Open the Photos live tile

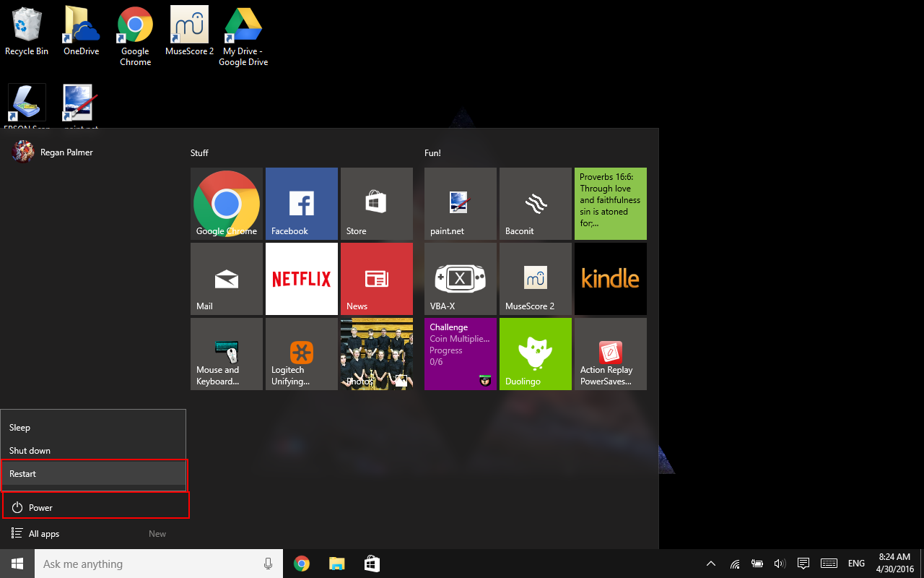point(377,354)
